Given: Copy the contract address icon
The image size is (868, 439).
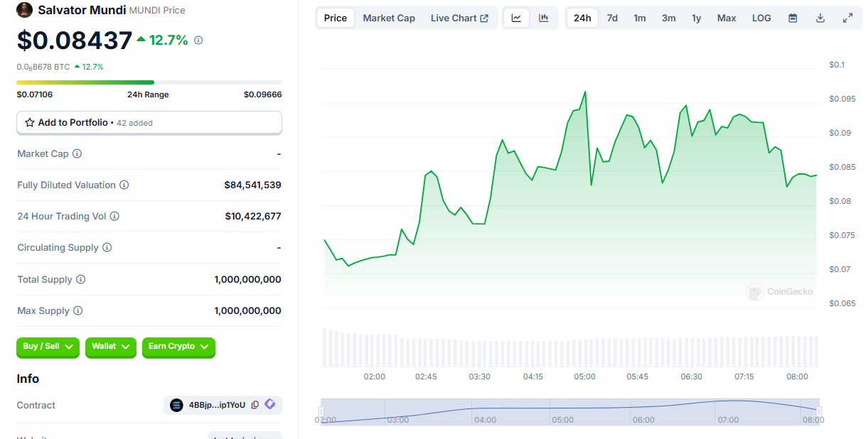Looking at the screenshot, I should pyautogui.click(x=255, y=405).
